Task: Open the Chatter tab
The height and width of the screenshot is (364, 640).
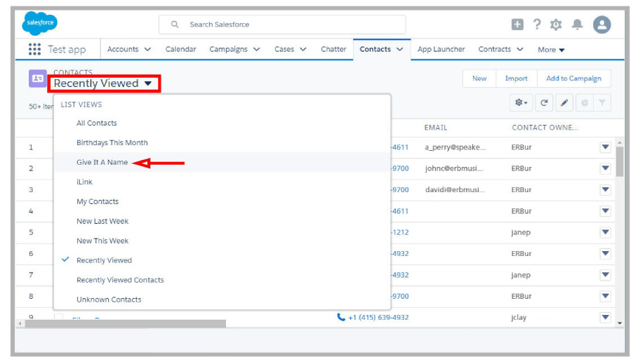Action: click(333, 49)
